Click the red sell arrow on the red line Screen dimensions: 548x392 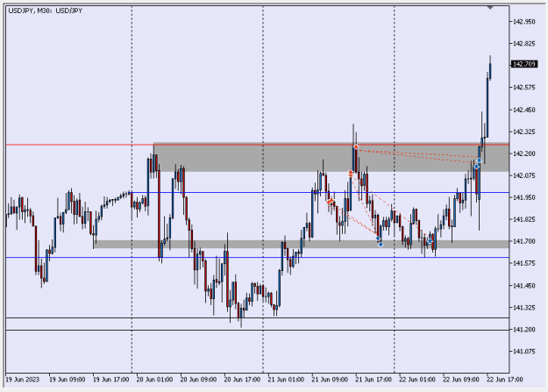click(356, 146)
